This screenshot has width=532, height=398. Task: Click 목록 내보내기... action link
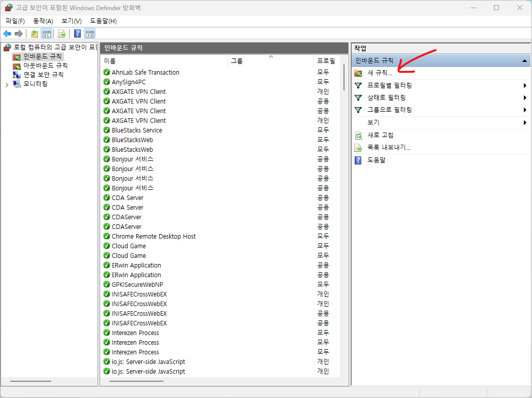[x=389, y=148]
